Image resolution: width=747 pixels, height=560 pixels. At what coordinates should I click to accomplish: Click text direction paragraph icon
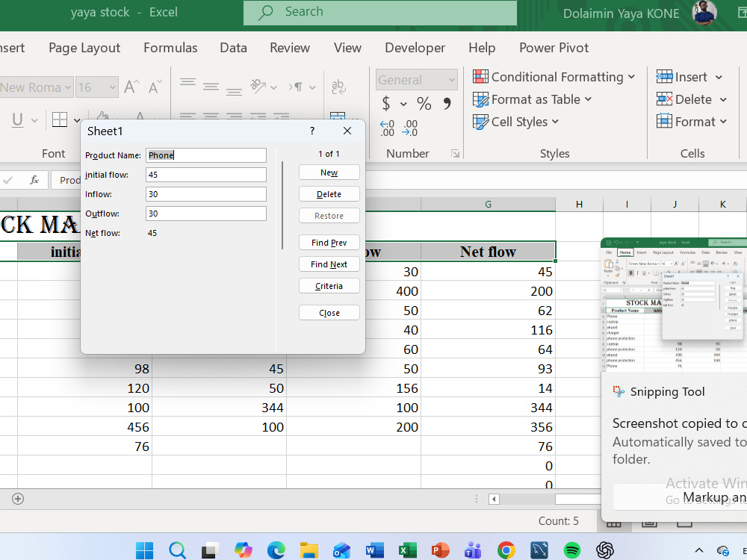click(x=296, y=87)
